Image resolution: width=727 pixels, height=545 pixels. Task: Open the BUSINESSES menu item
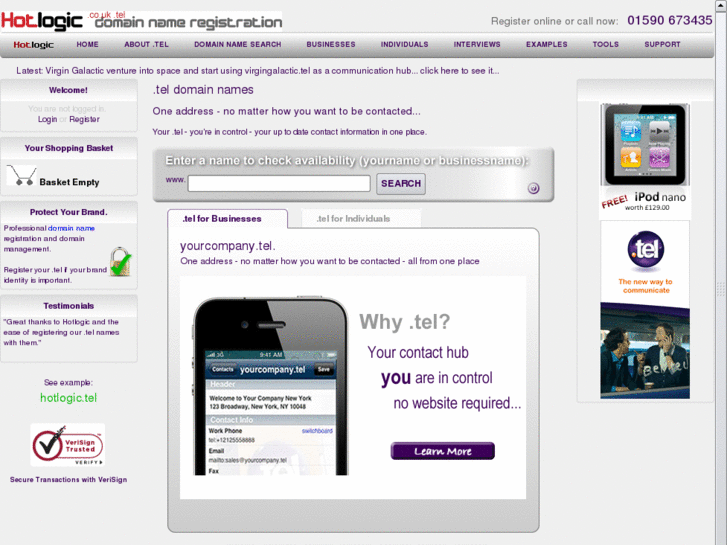pos(331,45)
